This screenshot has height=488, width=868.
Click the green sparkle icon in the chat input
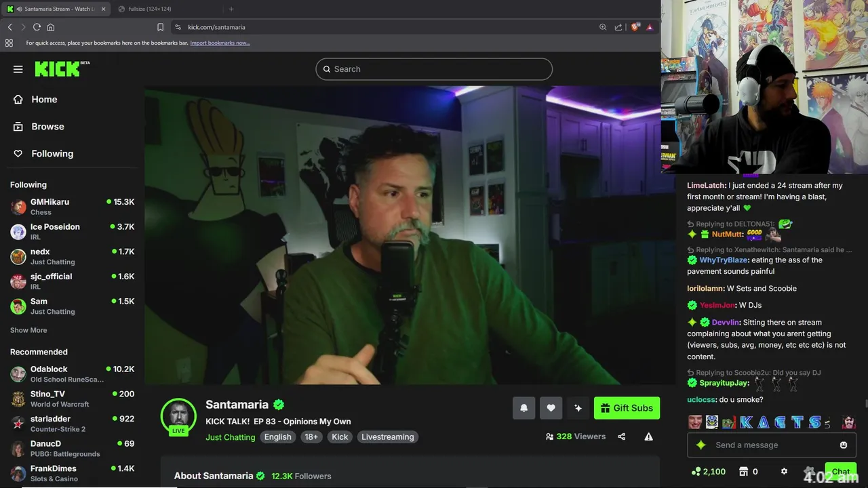click(701, 445)
